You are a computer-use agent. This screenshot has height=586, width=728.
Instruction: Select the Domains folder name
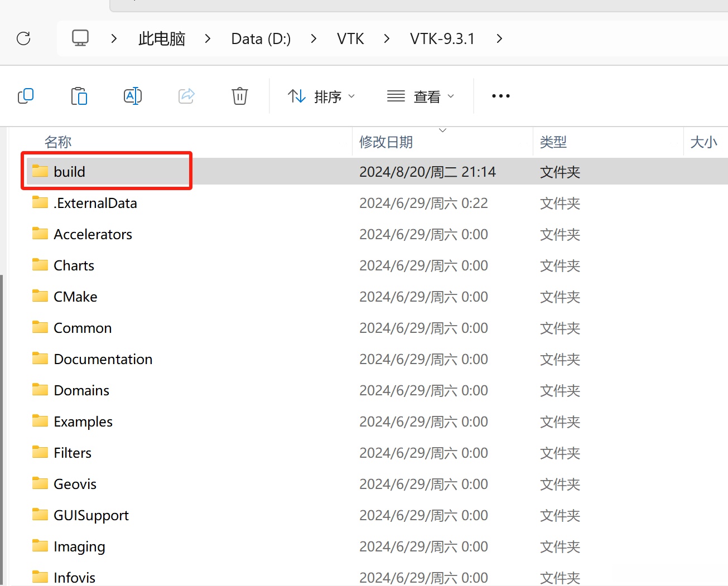(x=81, y=390)
